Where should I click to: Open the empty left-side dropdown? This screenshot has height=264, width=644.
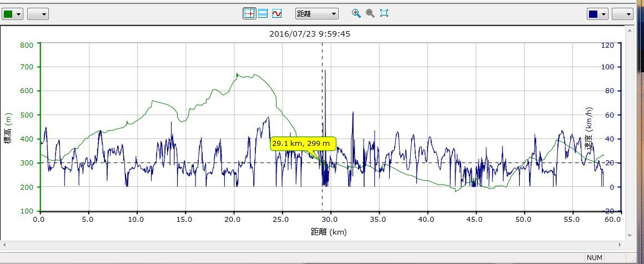coord(38,14)
